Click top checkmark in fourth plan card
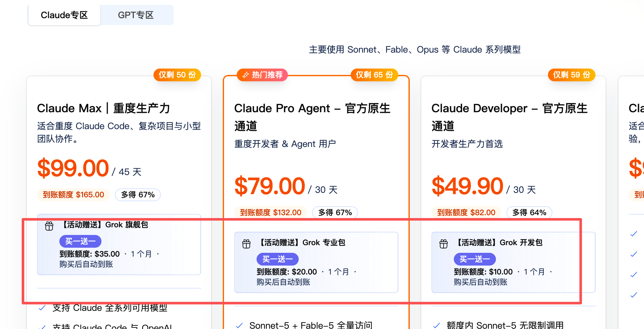The image size is (644, 329). pyautogui.click(x=634, y=234)
